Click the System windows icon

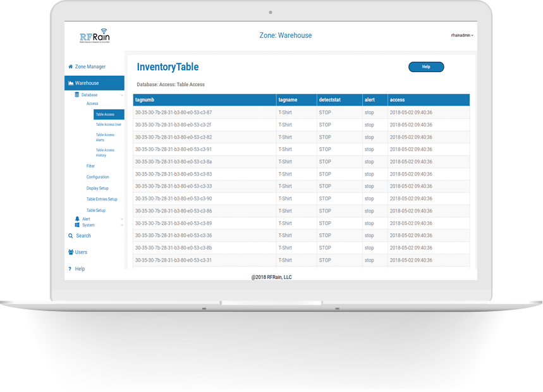[77, 225]
